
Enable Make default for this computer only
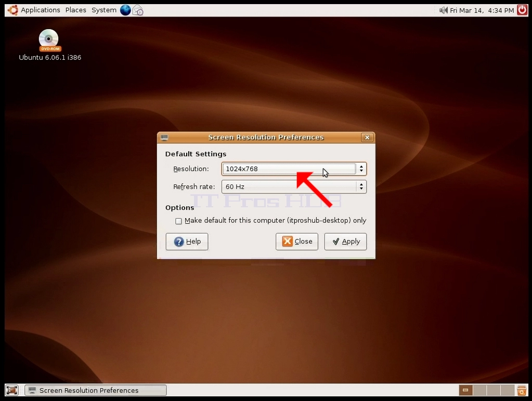click(x=178, y=221)
